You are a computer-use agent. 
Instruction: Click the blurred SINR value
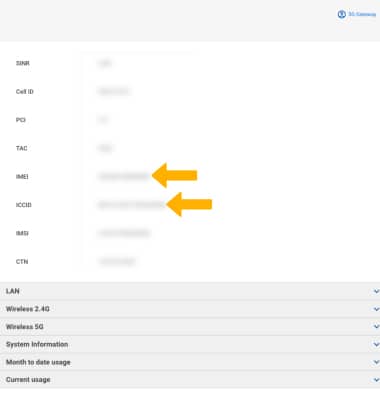tap(105, 63)
